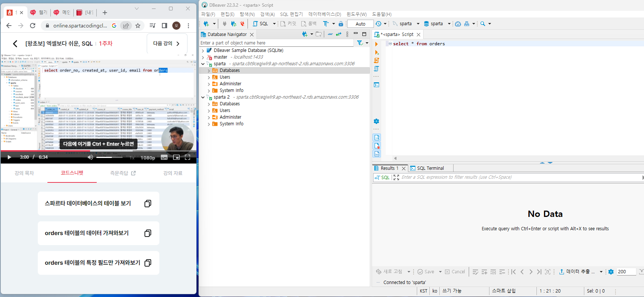Screen dimensions: 644x297
Task: Open editor settings gear in left gutter
Action: 376,121
